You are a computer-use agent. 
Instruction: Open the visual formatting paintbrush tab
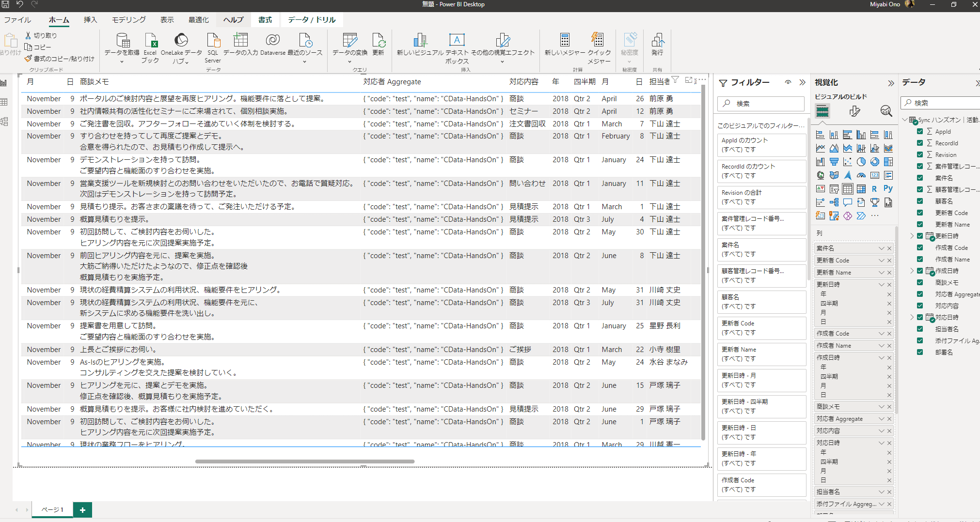coord(854,111)
